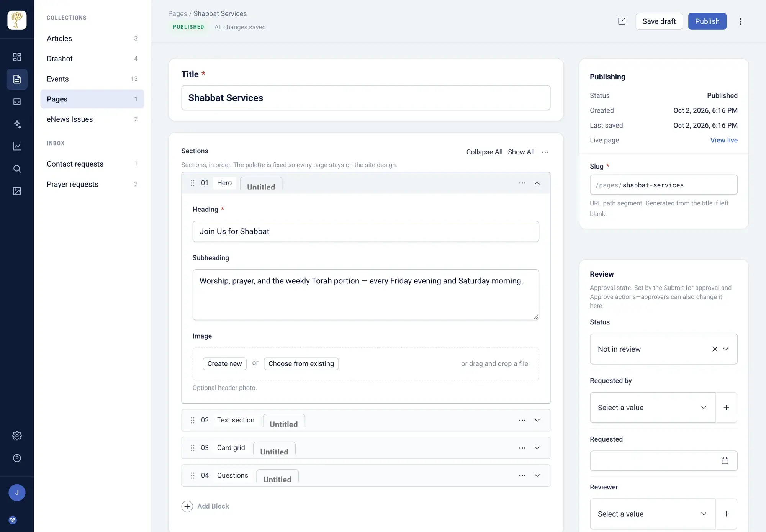Screen dimensions: 766x532
Task: Click the sparkle AI icon in sidebar
Action: (x=17, y=124)
